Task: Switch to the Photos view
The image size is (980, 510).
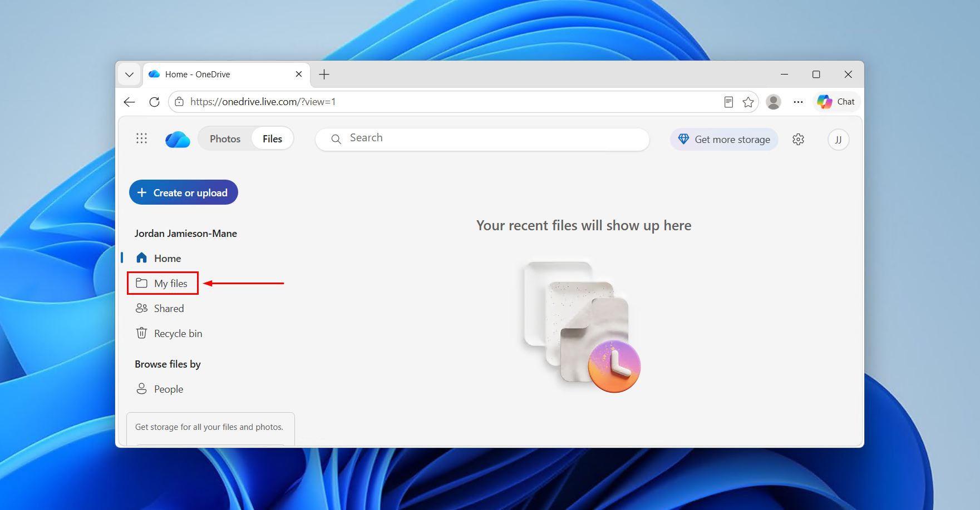Action: pos(225,139)
